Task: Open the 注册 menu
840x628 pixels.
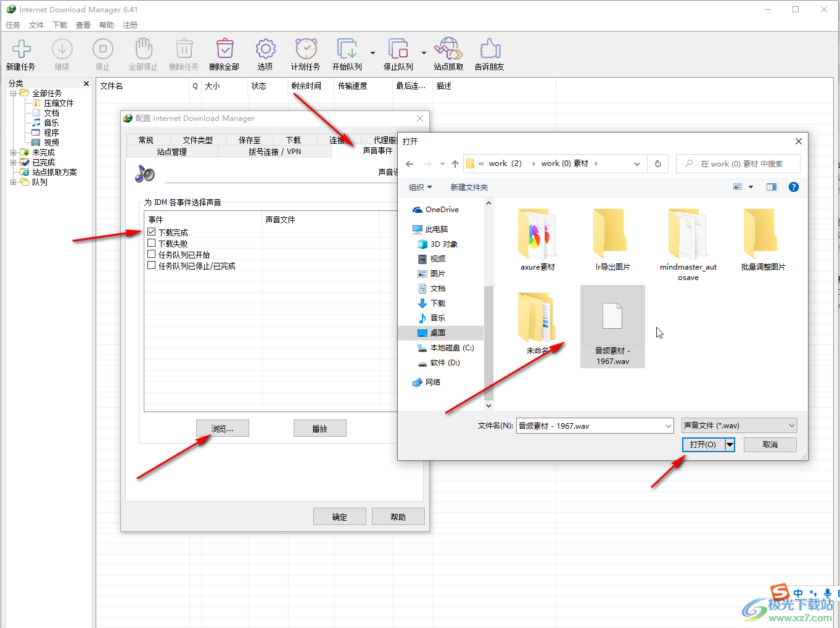Action: 130,25
